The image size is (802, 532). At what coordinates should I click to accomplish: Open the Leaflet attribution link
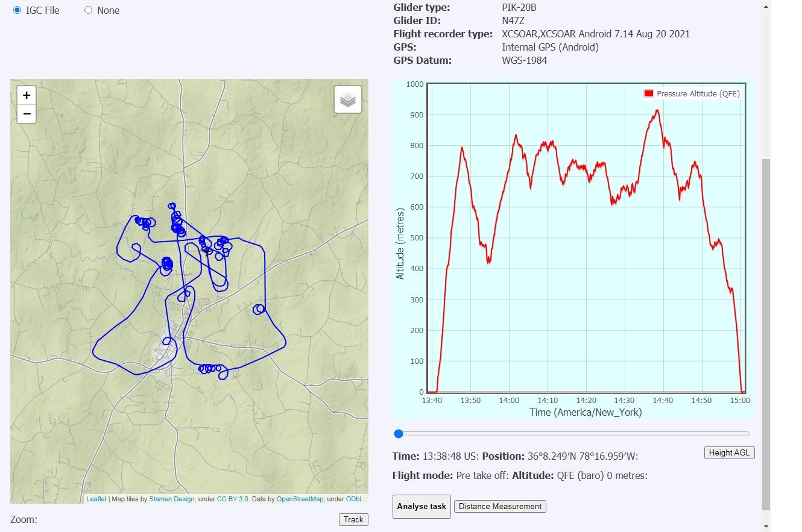[x=96, y=499]
